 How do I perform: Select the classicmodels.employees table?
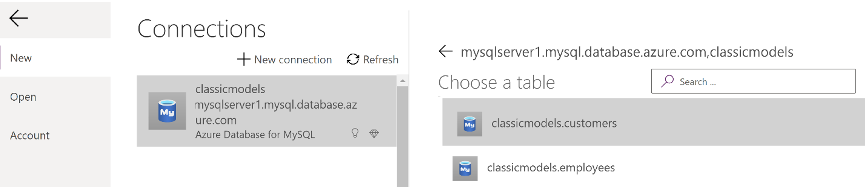654,168
